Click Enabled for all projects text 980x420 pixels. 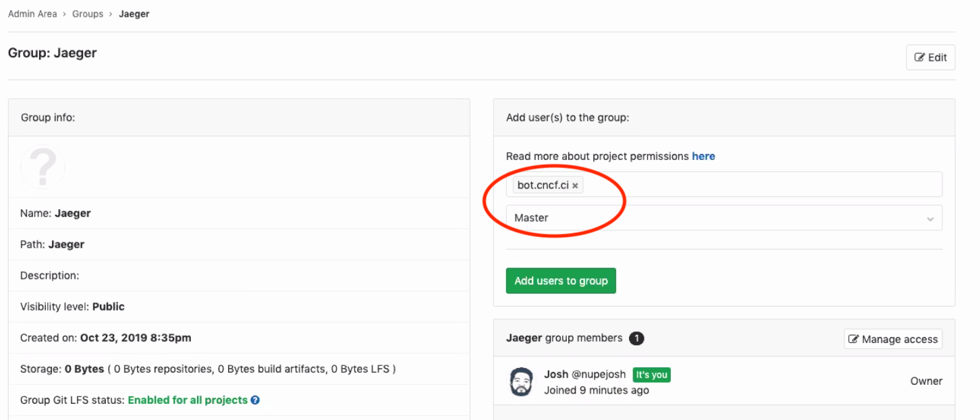188,400
